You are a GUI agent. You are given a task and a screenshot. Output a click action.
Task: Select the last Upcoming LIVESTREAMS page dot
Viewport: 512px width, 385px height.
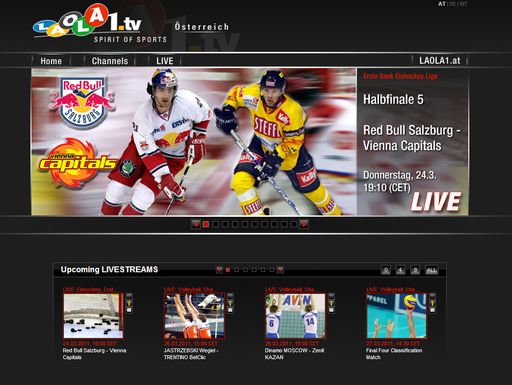point(272,270)
